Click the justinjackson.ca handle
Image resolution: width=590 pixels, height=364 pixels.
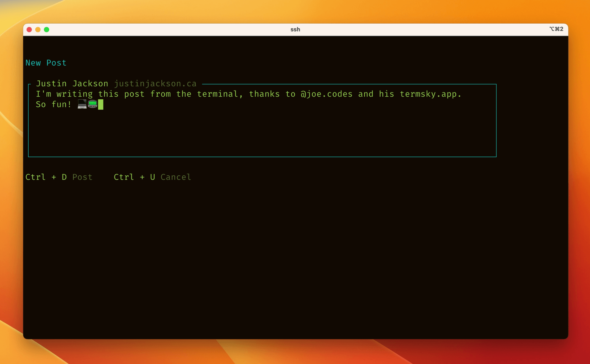point(155,84)
